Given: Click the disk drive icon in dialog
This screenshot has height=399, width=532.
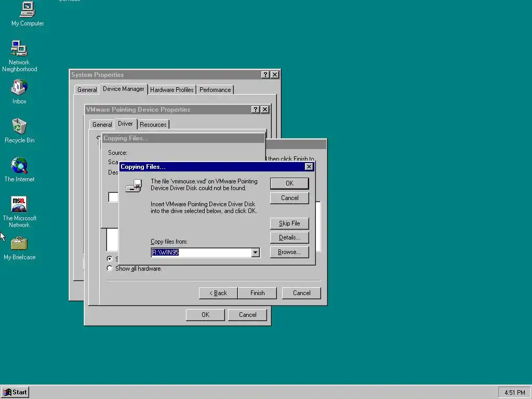Looking at the screenshot, I should (x=134, y=186).
